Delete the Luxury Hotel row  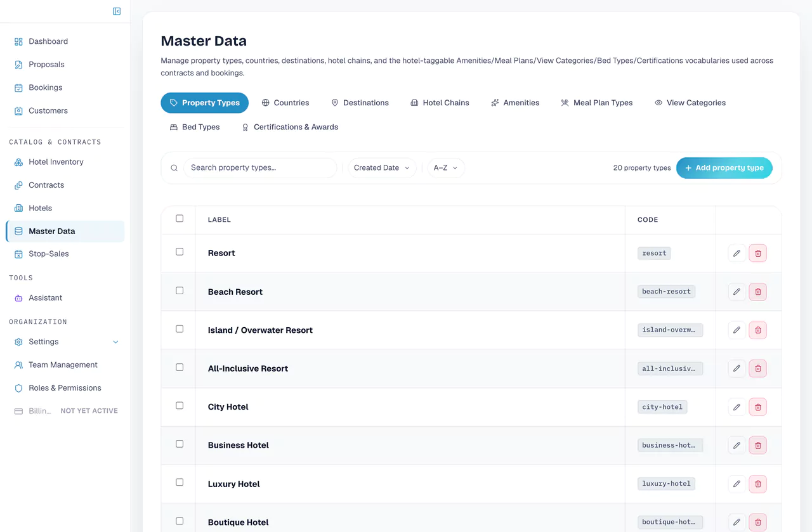pyautogui.click(x=758, y=484)
